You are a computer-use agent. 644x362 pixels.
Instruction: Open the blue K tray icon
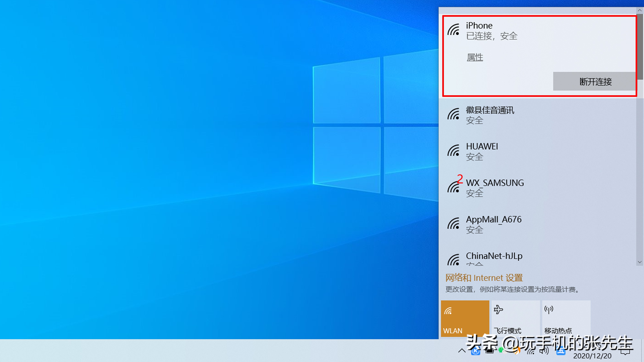[475, 351]
